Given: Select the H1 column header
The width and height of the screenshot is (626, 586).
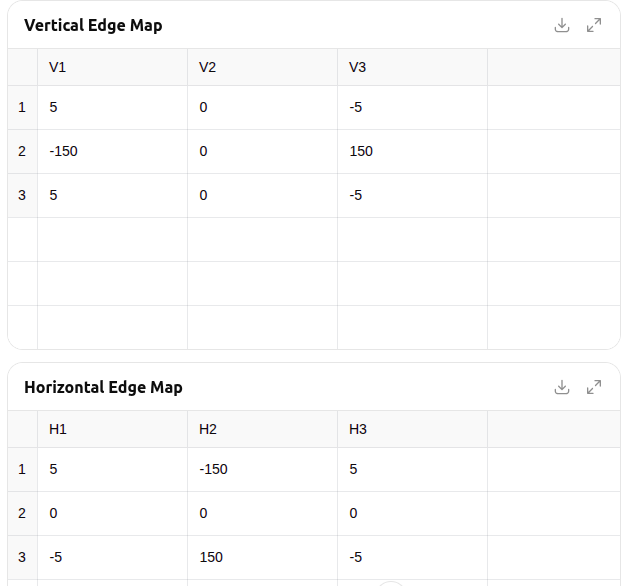Looking at the screenshot, I should [x=113, y=429].
